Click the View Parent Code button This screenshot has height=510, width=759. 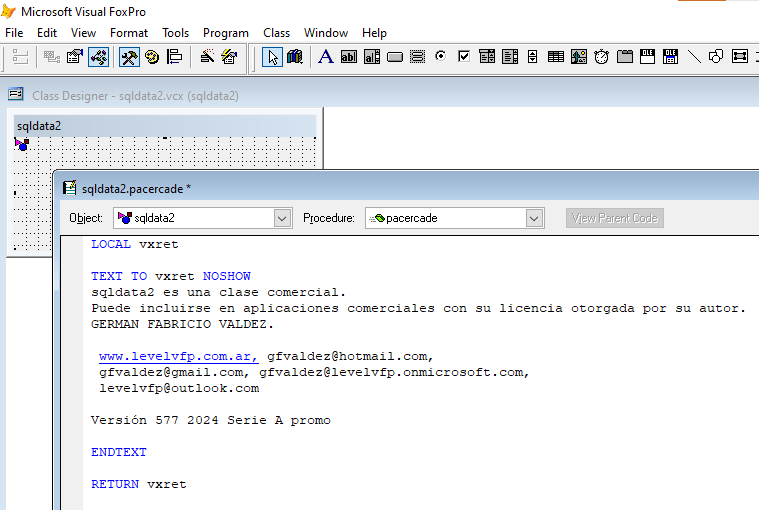point(614,218)
